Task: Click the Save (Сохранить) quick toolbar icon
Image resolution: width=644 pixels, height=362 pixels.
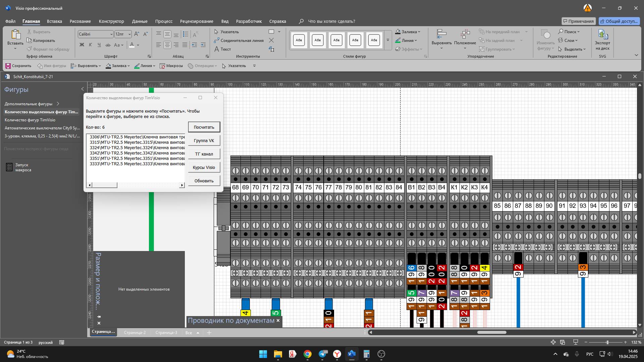Action: 8,66
